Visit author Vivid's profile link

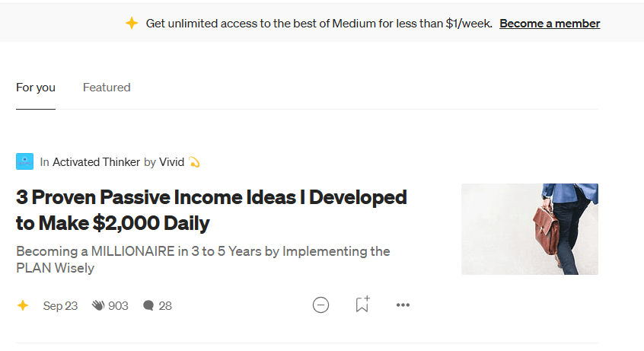[172, 162]
